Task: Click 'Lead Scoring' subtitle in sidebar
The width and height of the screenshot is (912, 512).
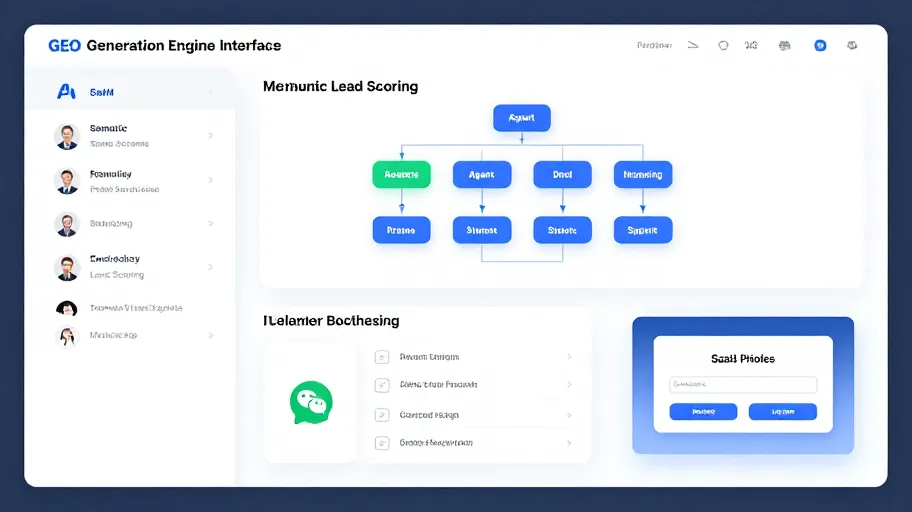Action: pyautogui.click(x=117, y=275)
